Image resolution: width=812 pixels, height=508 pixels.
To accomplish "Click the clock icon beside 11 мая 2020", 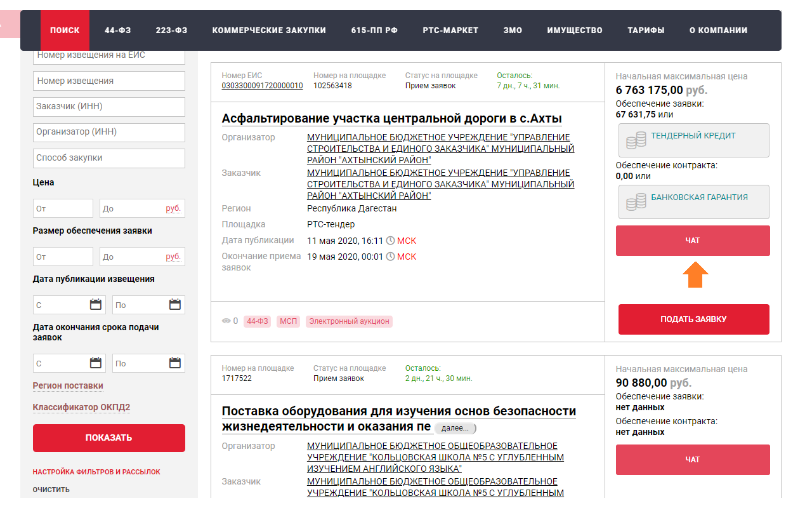I will click(390, 241).
